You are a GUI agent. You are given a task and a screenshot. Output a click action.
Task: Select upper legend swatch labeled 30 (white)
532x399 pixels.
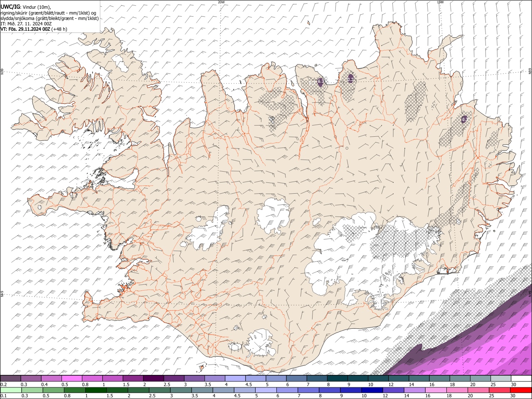[521, 379]
